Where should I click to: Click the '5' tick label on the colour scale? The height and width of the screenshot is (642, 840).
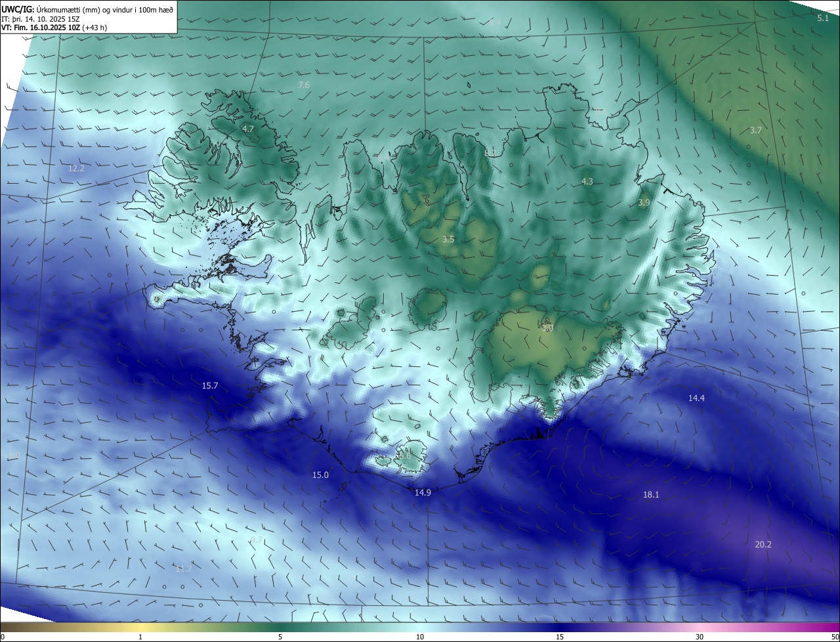click(x=280, y=637)
